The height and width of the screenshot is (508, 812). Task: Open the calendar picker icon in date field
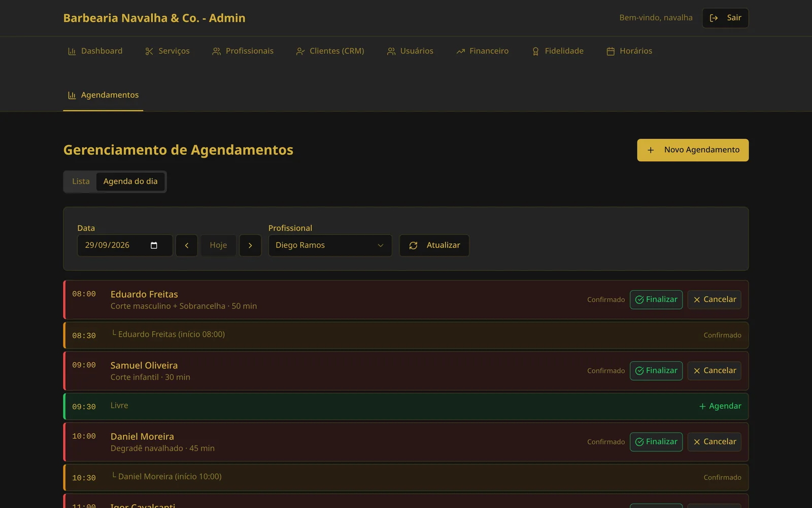[154, 245]
